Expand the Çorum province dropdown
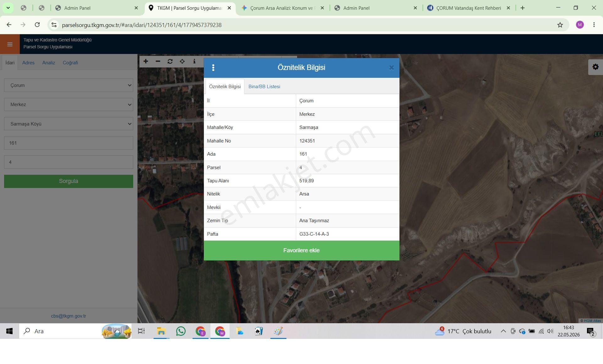 click(x=68, y=85)
